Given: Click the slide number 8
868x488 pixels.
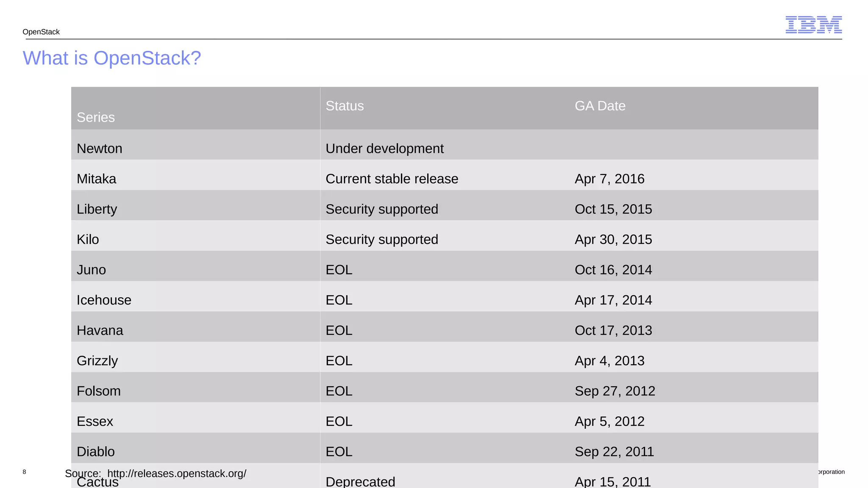Looking at the screenshot, I should 24,472.
